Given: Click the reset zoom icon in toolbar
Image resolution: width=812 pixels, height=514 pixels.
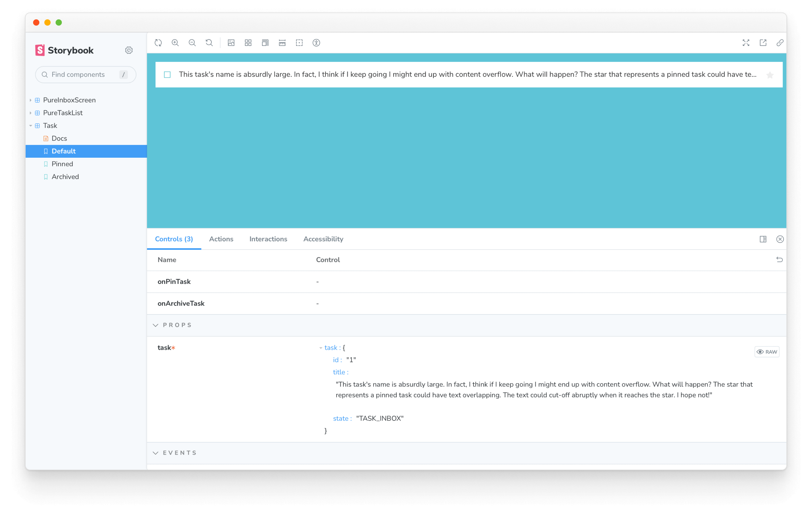Looking at the screenshot, I should click(x=209, y=42).
